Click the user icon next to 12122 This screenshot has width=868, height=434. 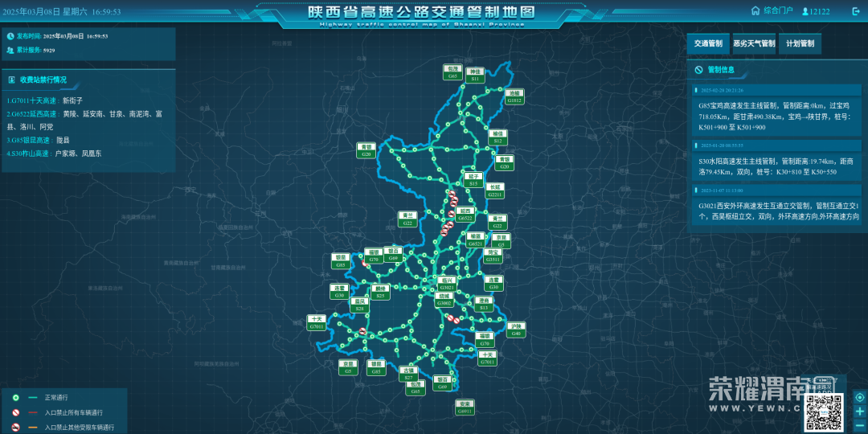click(x=805, y=11)
